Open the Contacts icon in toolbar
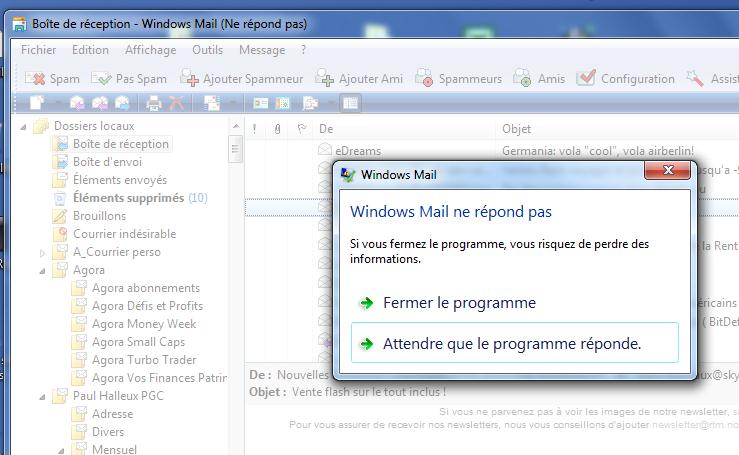Image resolution: width=739 pixels, height=455 pixels. pyautogui.click(x=260, y=102)
